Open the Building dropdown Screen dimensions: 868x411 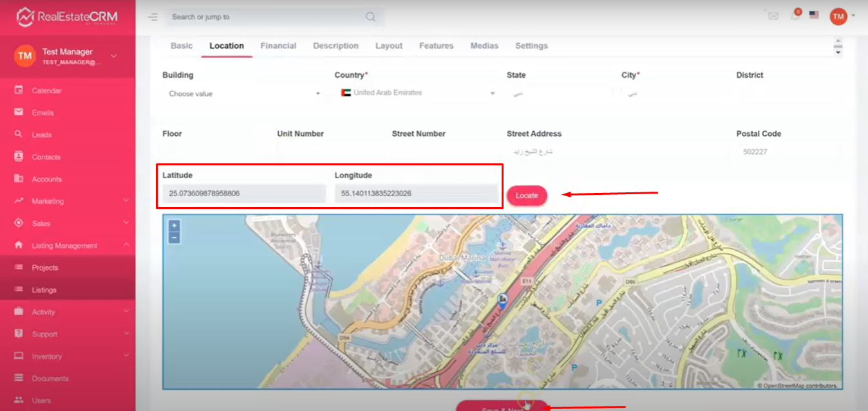[x=243, y=94]
